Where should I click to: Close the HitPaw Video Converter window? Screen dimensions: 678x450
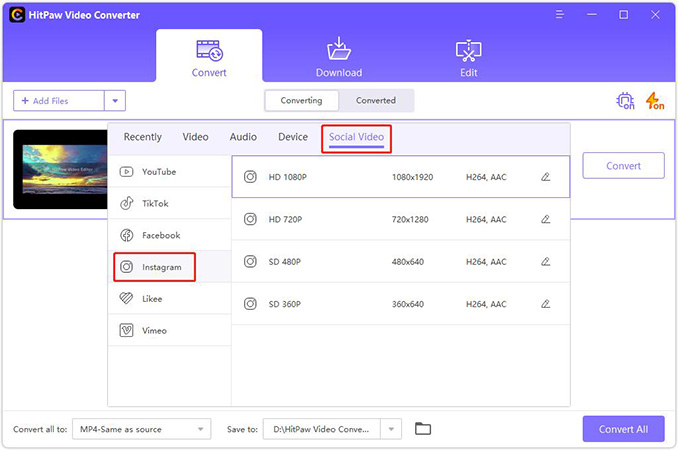(x=655, y=15)
